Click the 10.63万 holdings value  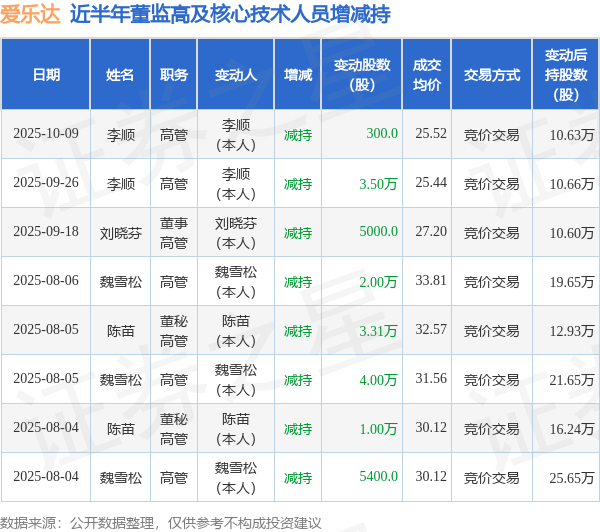(572, 135)
